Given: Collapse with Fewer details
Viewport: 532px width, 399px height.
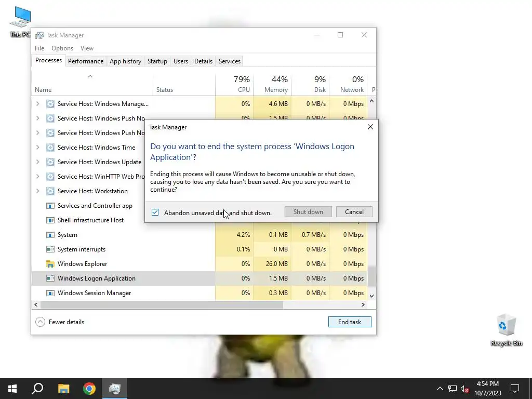Looking at the screenshot, I should pos(60,322).
